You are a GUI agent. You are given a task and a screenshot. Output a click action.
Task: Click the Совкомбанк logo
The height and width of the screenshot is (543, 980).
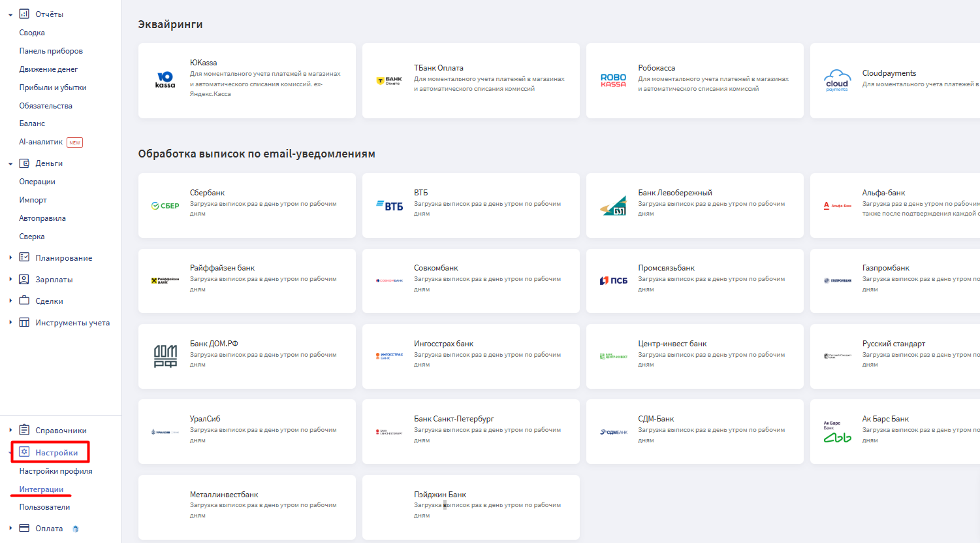(x=389, y=280)
